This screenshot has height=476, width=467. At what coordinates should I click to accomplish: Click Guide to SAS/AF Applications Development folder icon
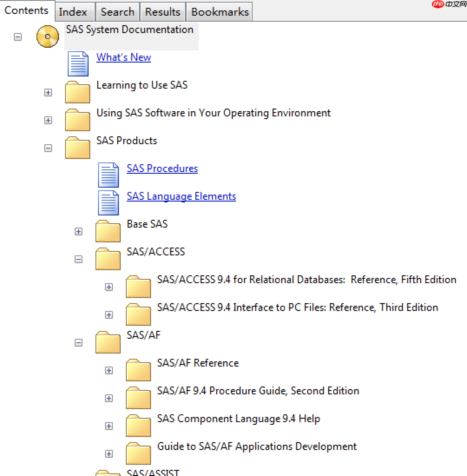[x=138, y=453]
